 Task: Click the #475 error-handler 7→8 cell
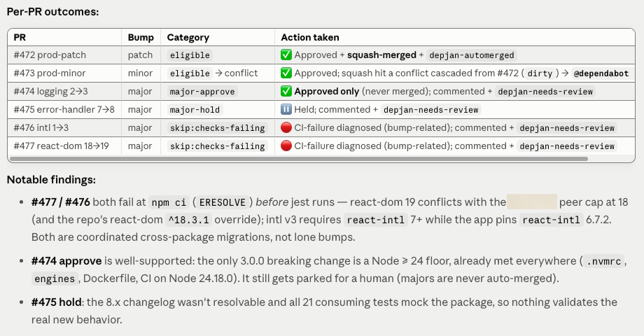[64, 110]
